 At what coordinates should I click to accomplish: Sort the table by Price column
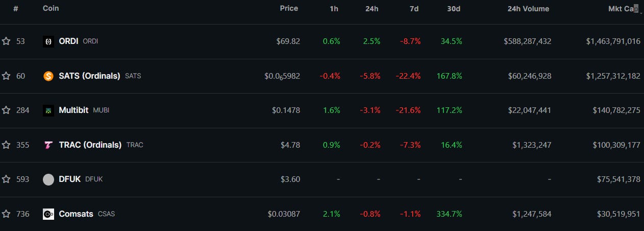[x=289, y=9]
